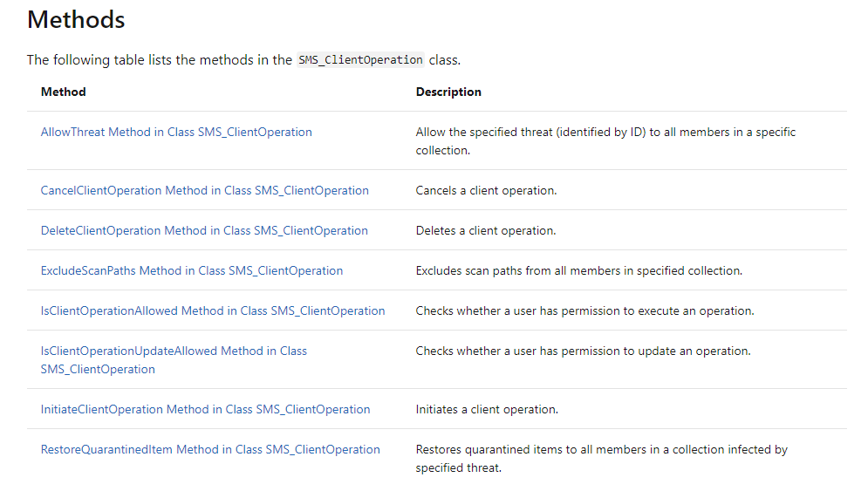The image size is (868, 491).
Task: Open the CancelClientOperation Method link
Action: pos(204,190)
